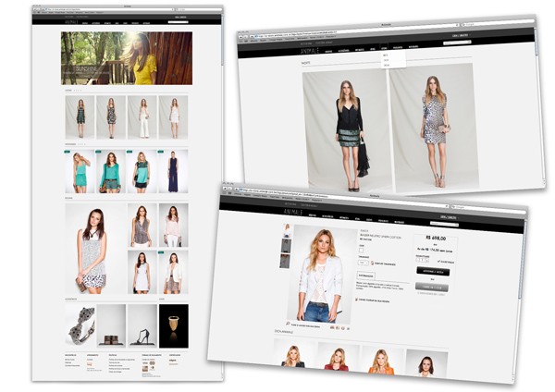The width and height of the screenshot is (555, 392).
Task: Open the panther bracelet accessory on homepage
Action: pyautogui.click(x=80, y=325)
